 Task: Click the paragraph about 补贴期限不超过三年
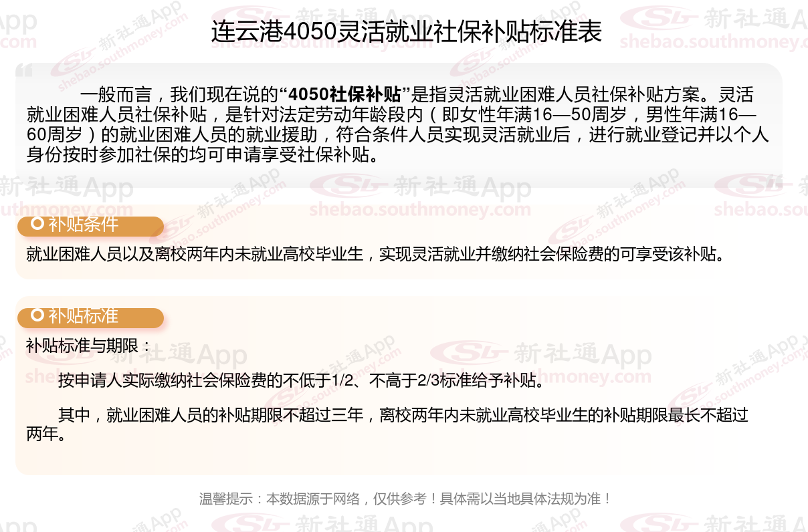click(387, 425)
